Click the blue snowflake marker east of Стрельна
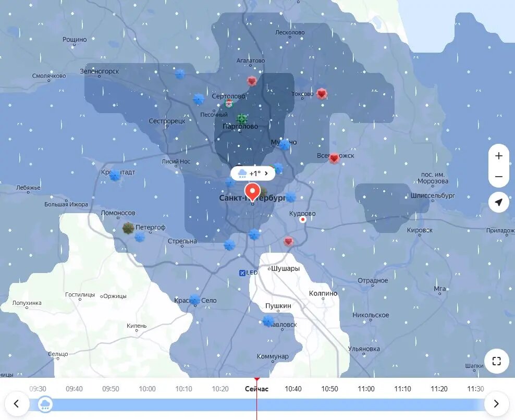This screenshot has width=515, height=420. tap(229, 244)
